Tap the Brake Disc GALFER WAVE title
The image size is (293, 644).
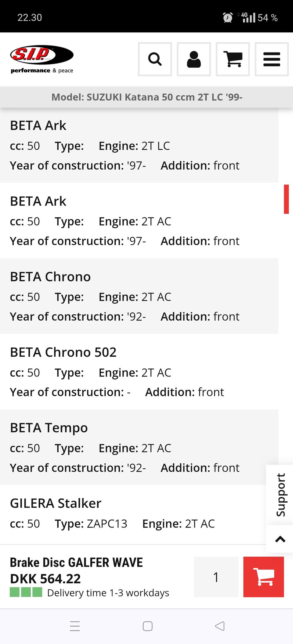[x=76, y=562]
